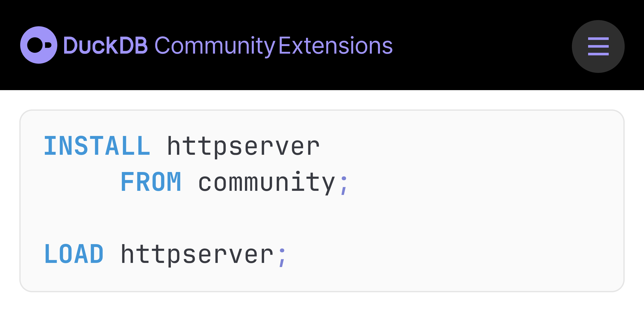The image size is (644, 309).
Task: Click the FROM keyword in code
Action: click(151, 182)
